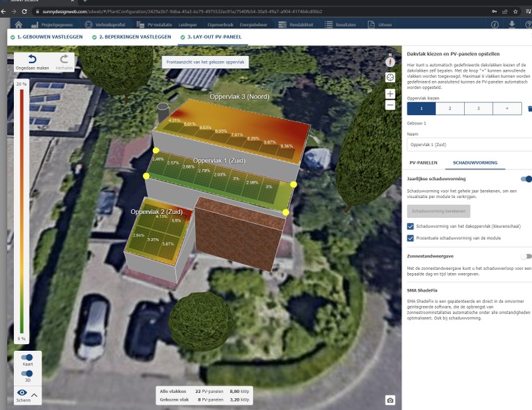Viewport: 532px width, 410px height.
Task: Enable Zonnestandweergave toggle
Action: coord(526,256)
